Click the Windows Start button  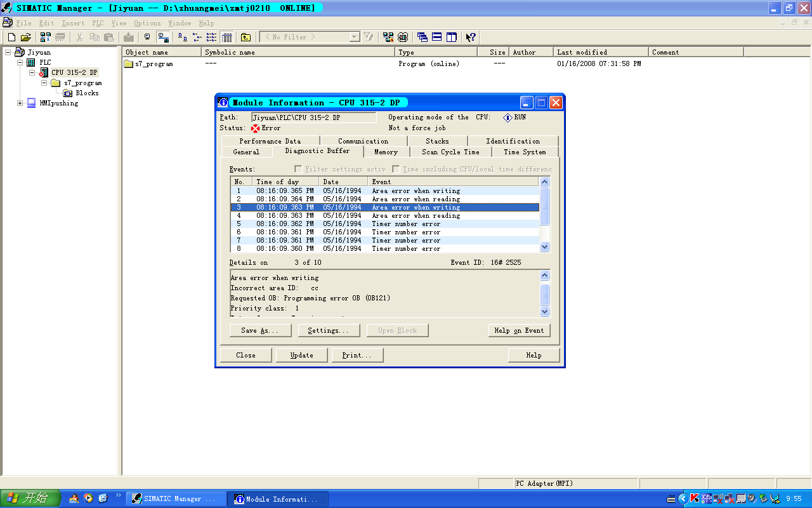point(30,498)
